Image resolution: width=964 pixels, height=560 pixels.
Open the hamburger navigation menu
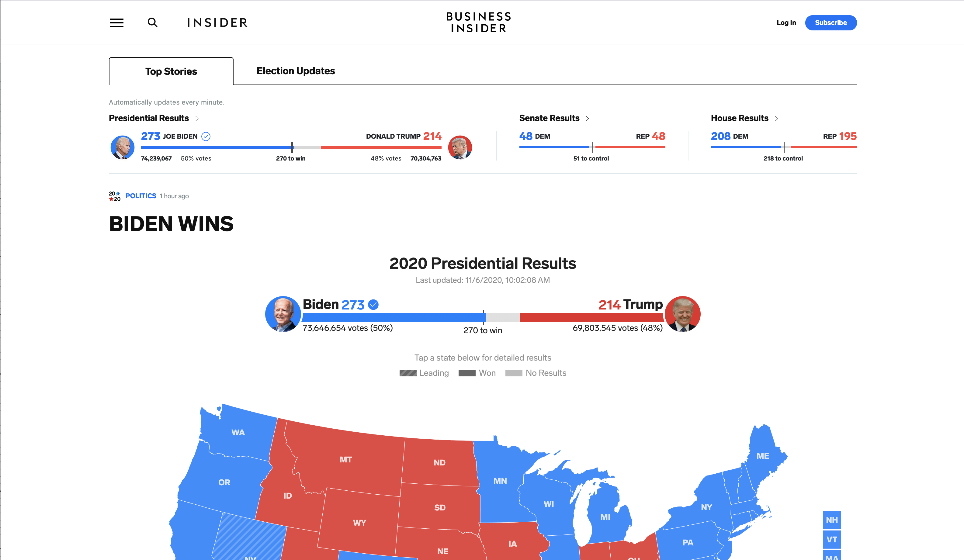tap(117, 23)
